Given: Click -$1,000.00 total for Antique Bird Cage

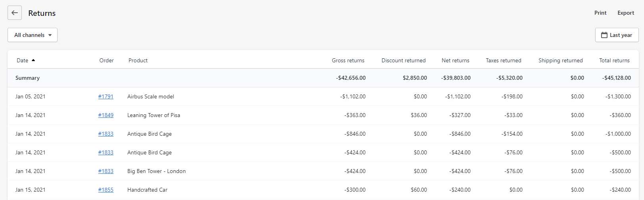Looking at the screenshot, I should (x=618, y=134).
